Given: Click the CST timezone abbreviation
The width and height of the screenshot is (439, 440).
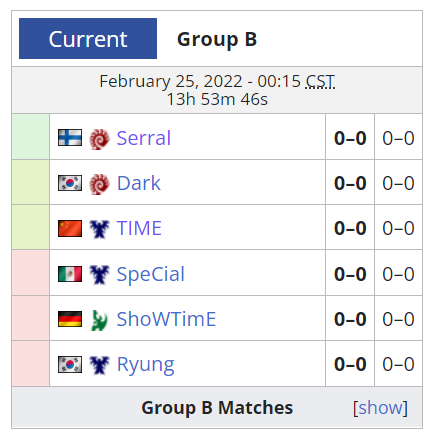Looking at the screenshot, I should pos(320,81).
